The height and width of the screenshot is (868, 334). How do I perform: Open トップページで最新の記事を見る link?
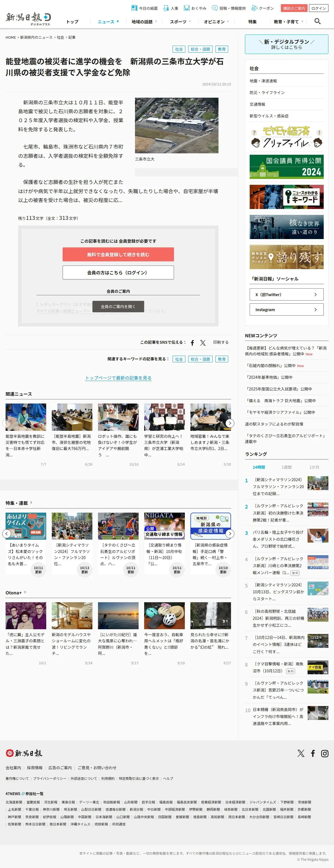click(x=118, y=378)
